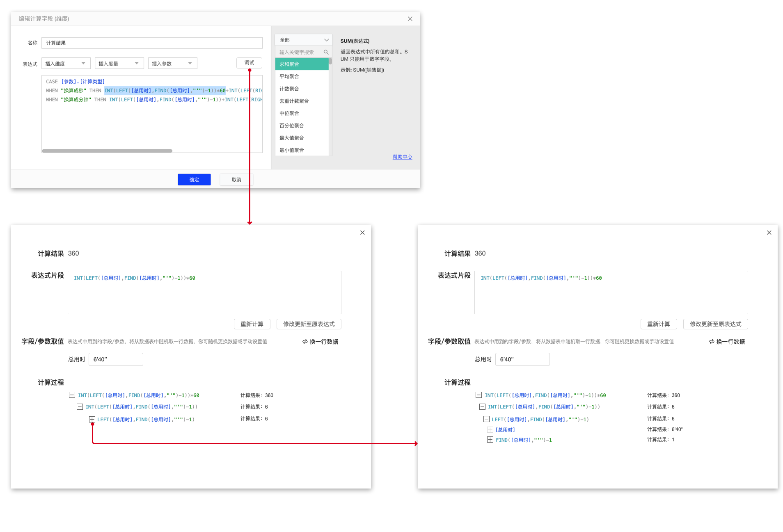Screen dimensions: 783x532
Task: Open the 全部 function category dropdown
Action: tap(303, 40)
